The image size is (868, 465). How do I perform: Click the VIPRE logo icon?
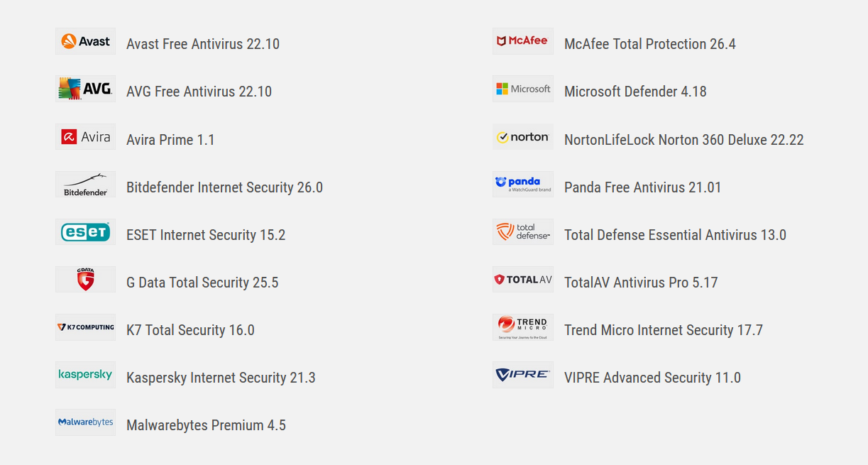coord(523,375)
